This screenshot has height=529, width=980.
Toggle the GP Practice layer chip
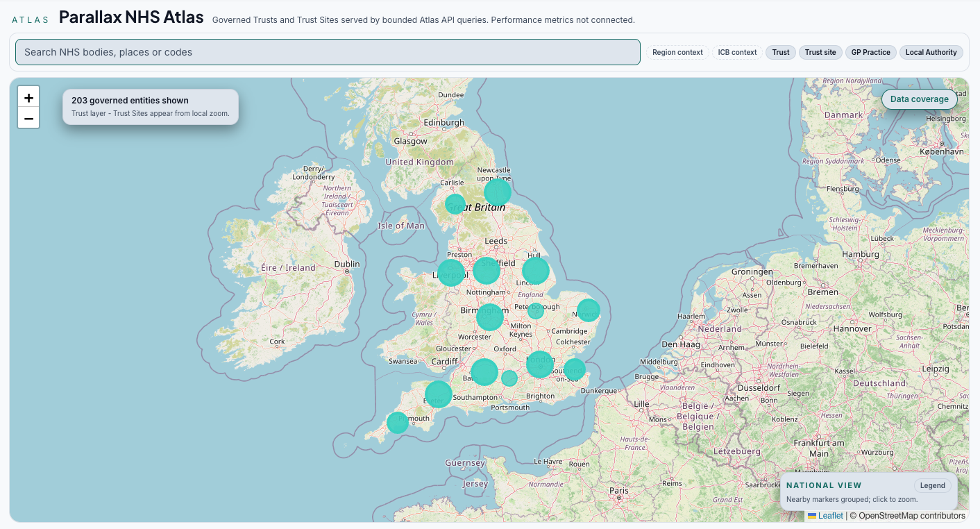871,52
